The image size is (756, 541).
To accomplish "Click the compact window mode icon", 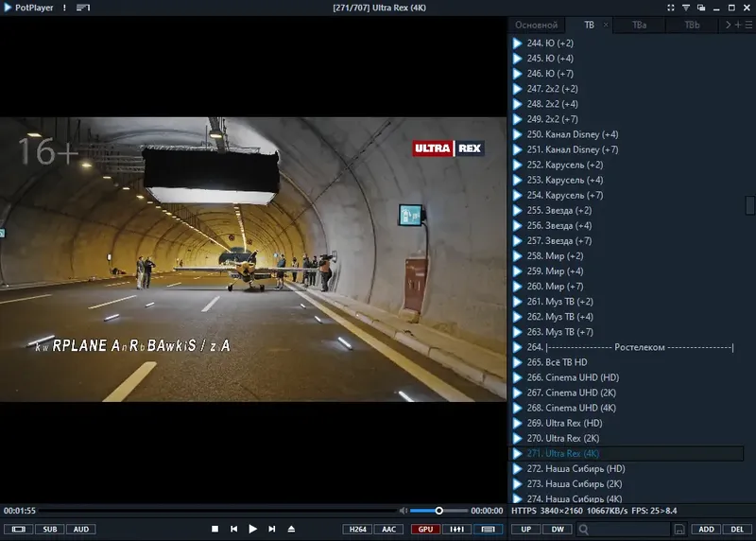I will [x=701, y=8].
